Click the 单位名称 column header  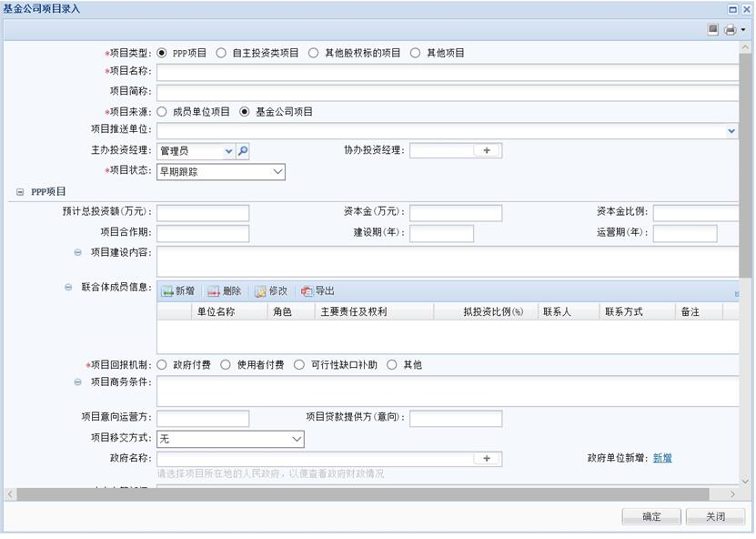pyautogui.click(x=216, y=312)
